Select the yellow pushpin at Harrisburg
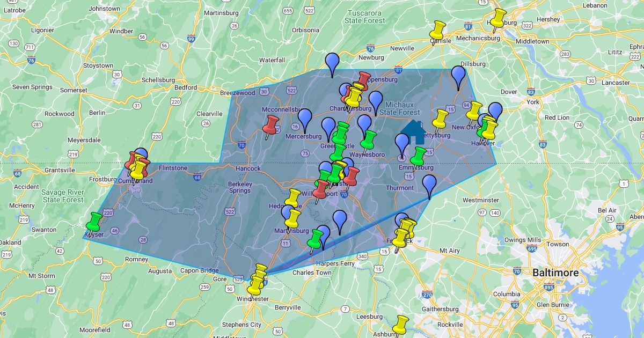This screenshot has width=644, height=338. pos(499,18)
